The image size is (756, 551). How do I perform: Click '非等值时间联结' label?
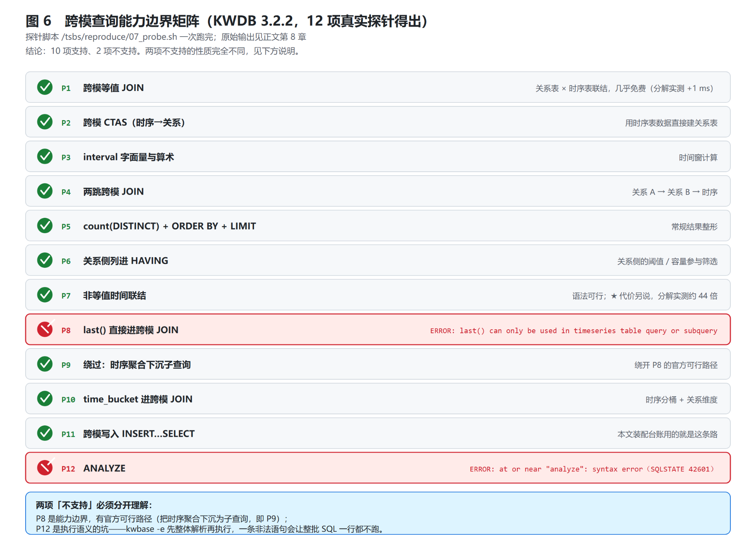tap(115, 295)
